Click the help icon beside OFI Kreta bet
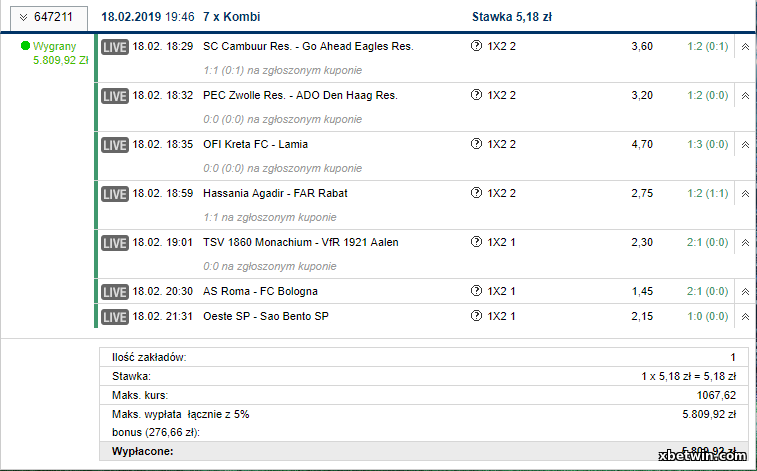 pyautogui.click(x=477, y=144)
